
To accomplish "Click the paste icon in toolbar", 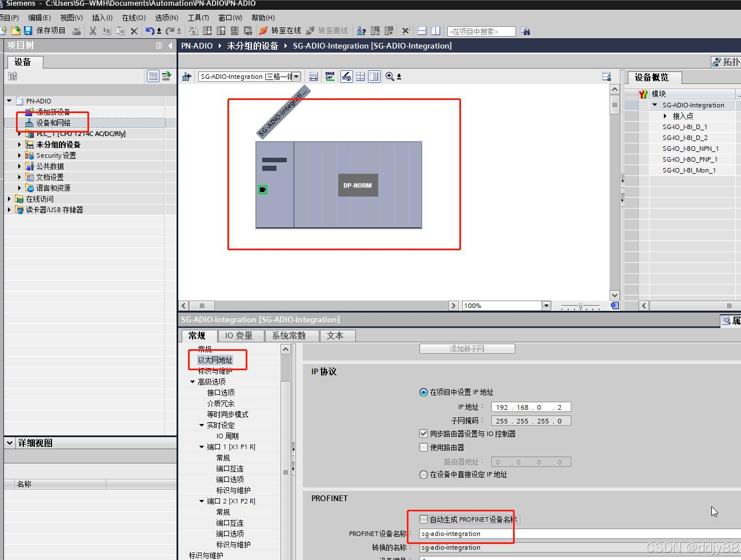I will tap(120, 30).
